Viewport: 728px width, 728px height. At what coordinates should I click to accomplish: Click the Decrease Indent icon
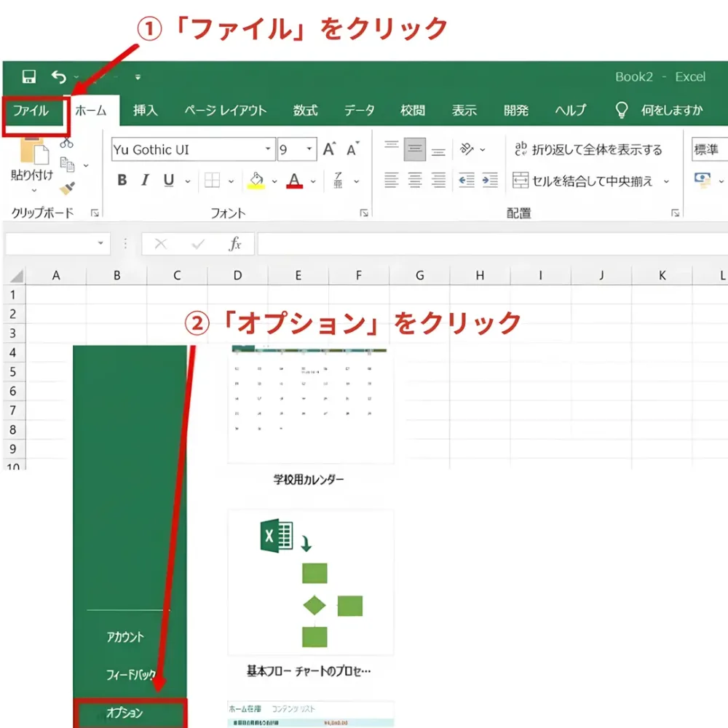(466, 180)
